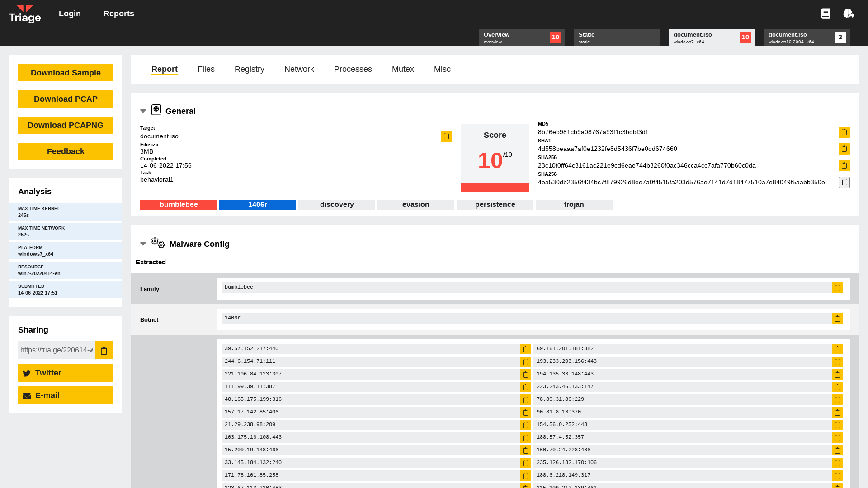The height and width of the screenshot is (488, 868).
Task: Click the Download PCAP button
Action: [x=66, y=99]
